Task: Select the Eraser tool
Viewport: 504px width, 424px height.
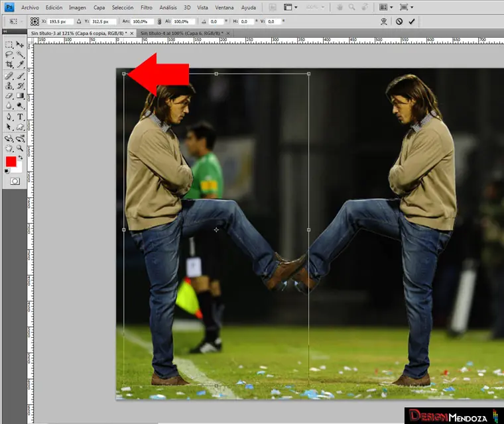Action: [9, 96]
